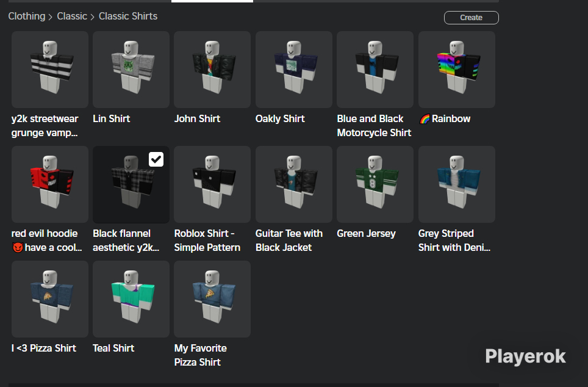Click 'Roblox Shirt - Simple Pattern' title

click(x=207, y=241)
